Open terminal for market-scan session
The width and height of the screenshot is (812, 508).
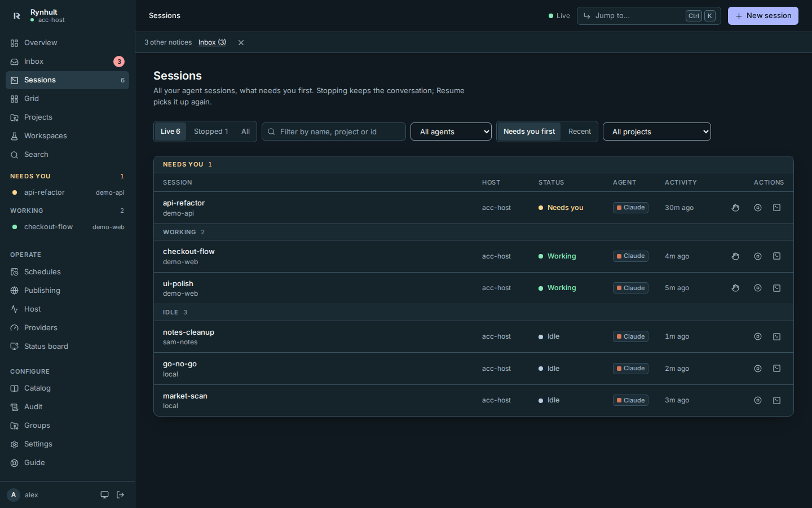[x=776, y=400]
